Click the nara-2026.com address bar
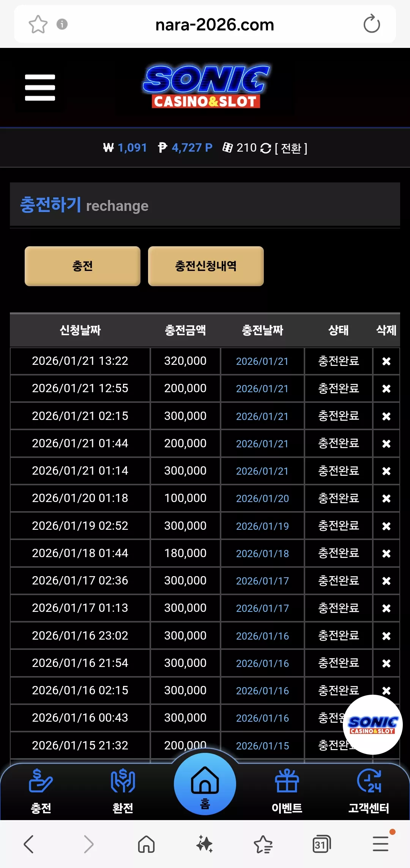Image resolution: width=410 pixels, height=868 pixels. coord(215,25)
